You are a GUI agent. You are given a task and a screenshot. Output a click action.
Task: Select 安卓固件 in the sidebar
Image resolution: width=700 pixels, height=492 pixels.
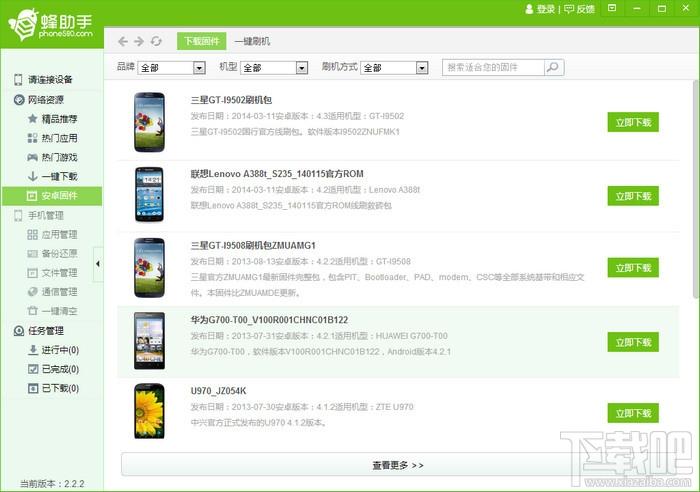[x=52, y=196]
